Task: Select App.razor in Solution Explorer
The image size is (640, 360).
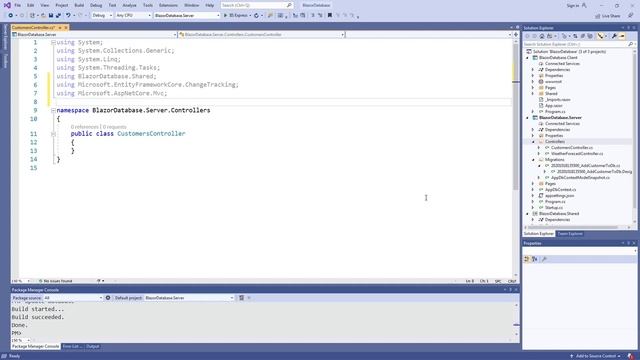Action: 553,106
